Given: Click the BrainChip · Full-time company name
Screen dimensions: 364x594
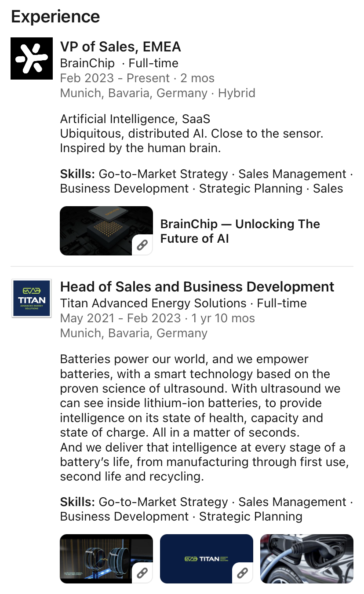Looking at the screenshot, I should coord(87,63).
